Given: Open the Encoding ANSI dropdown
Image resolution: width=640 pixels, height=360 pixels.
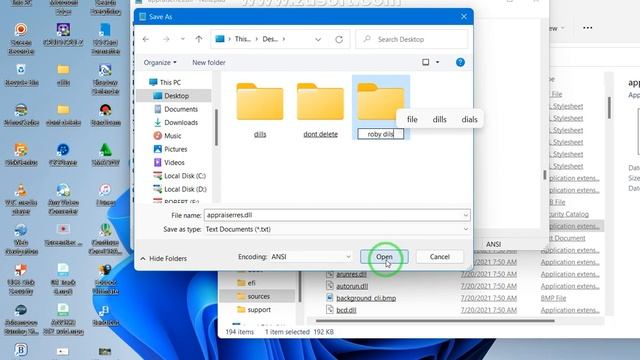Looking at the screenshot, I should pyautogui.click(x=311, y=257).
